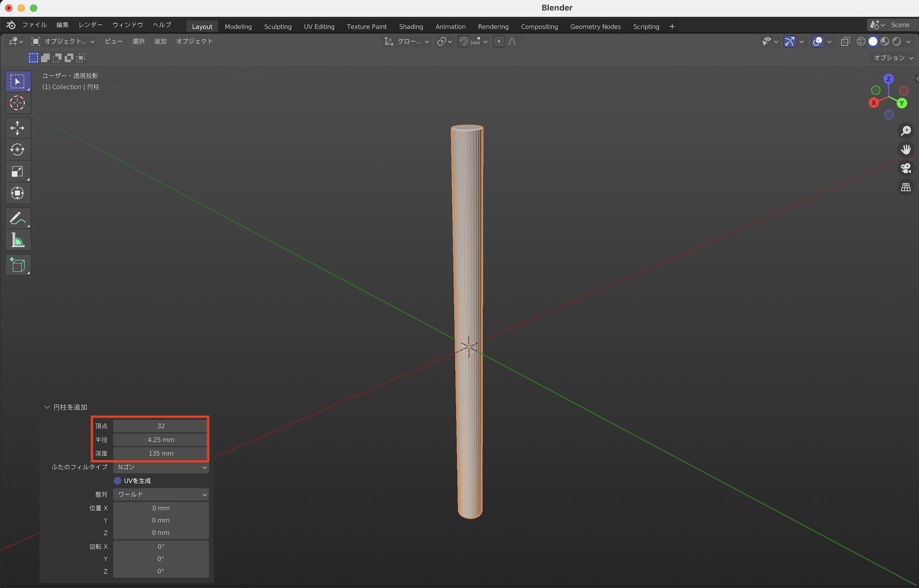
Task: Select the Move tool
Action: (17, 128)
